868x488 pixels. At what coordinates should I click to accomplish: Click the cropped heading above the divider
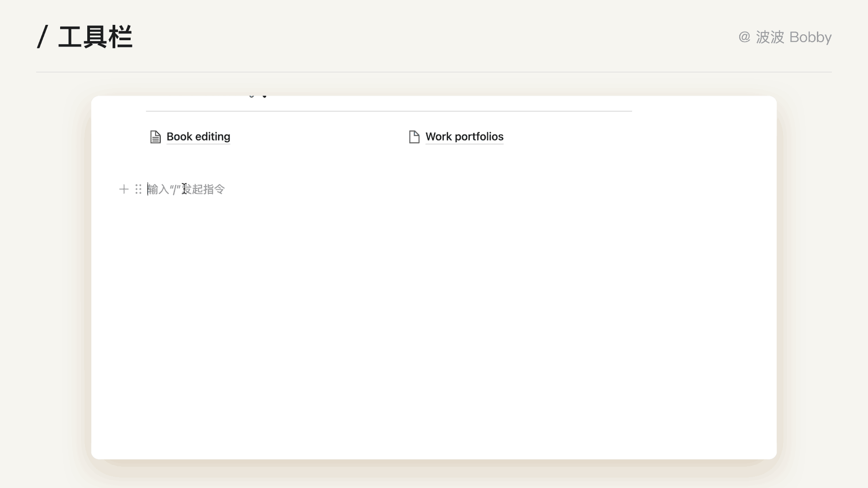(258, 97)
